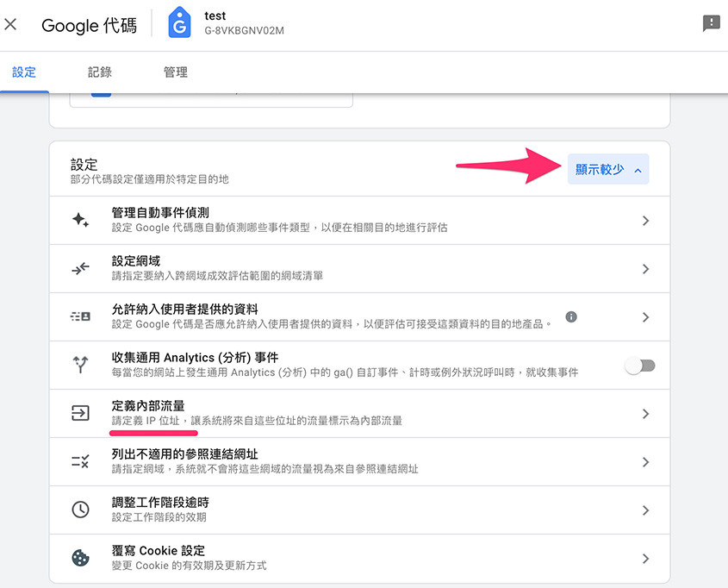Viewport: 728px width, 588px height.
Task: Open the 管理 tab
Action: pos(176,72)
